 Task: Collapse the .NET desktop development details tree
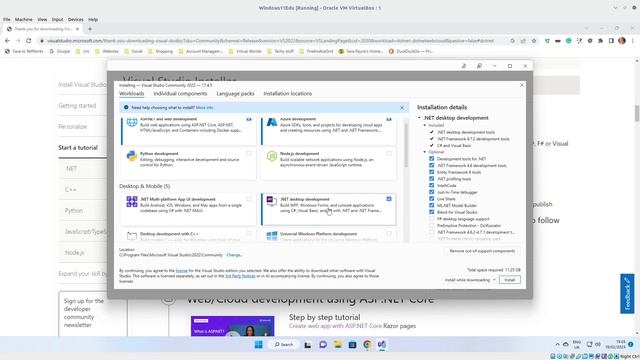click(x=419, y=118)
